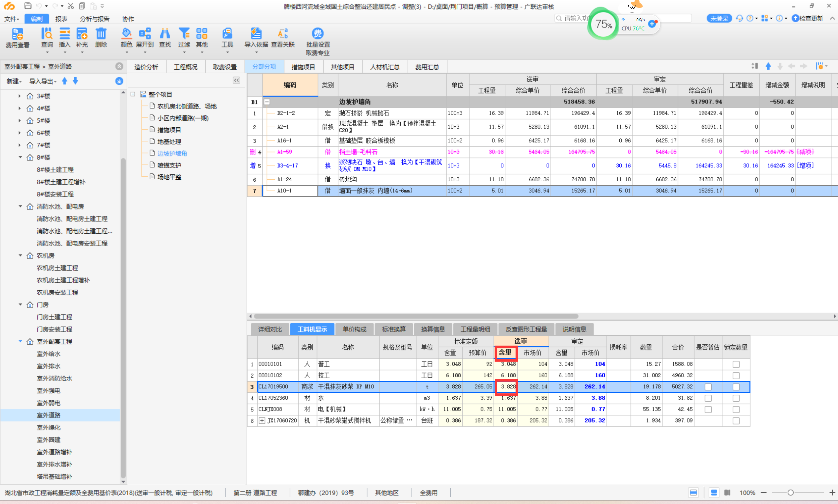Open the 新建 dropdown
This screenshot has height=504, width=838.
coord(14,81)
